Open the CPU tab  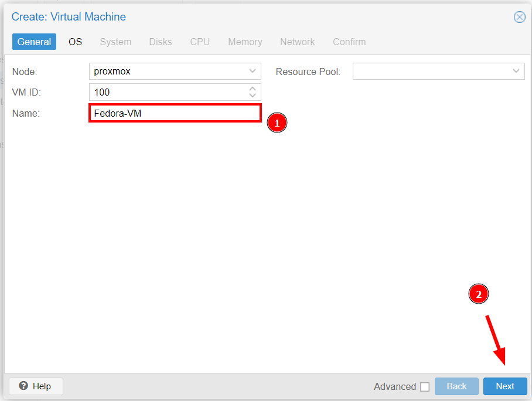pos(200,42)
